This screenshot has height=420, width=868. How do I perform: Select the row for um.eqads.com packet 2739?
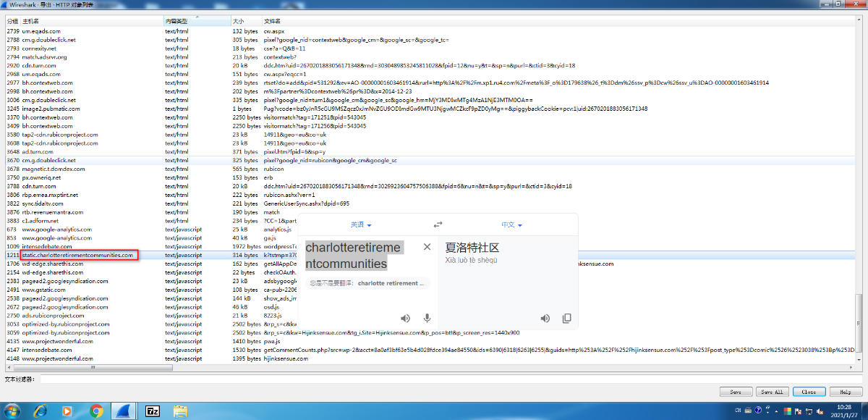[429, 31]
